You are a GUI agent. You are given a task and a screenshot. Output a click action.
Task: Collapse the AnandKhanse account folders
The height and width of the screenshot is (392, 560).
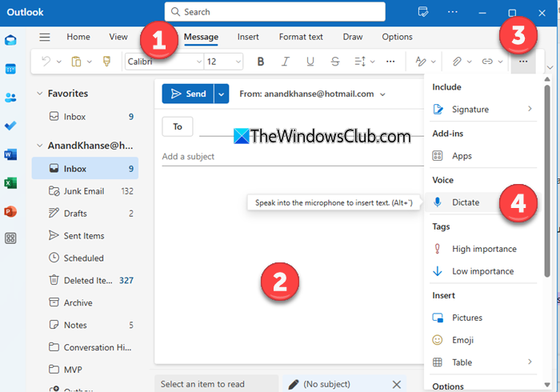point(40,146)
